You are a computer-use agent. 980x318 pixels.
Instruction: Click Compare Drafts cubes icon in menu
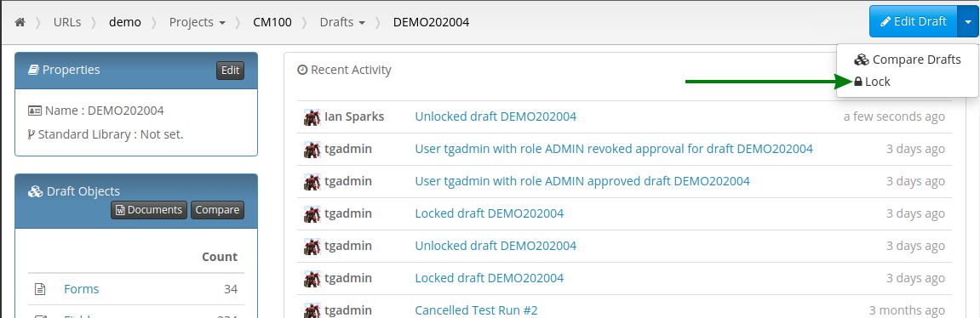[x=862, y=60]
